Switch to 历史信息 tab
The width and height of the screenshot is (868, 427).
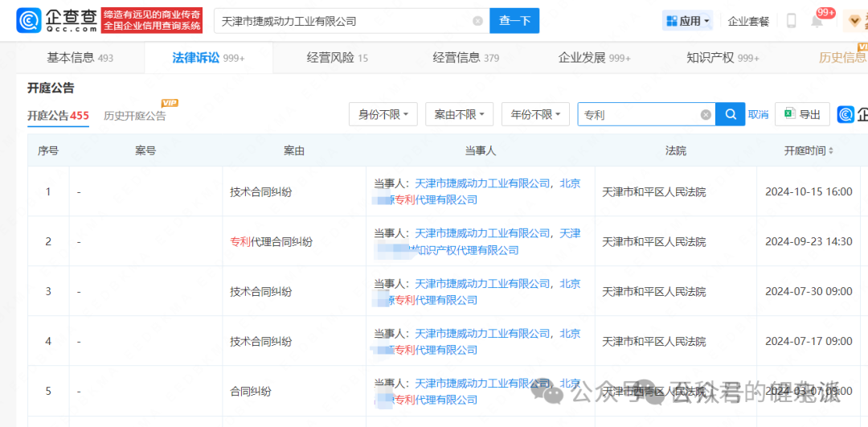click(843, 58)
